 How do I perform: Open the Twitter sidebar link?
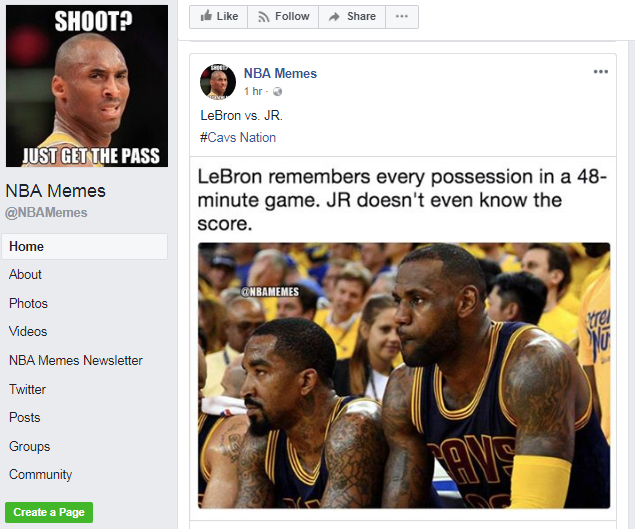click(x=27, y=389)
